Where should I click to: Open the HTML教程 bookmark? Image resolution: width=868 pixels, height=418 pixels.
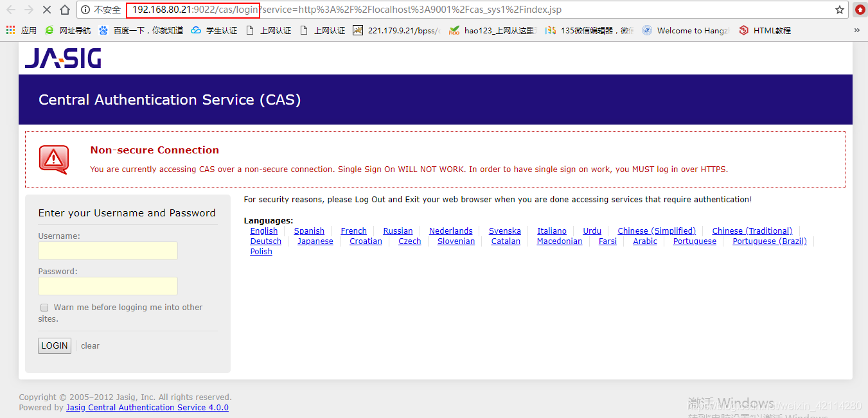(765, 30)
